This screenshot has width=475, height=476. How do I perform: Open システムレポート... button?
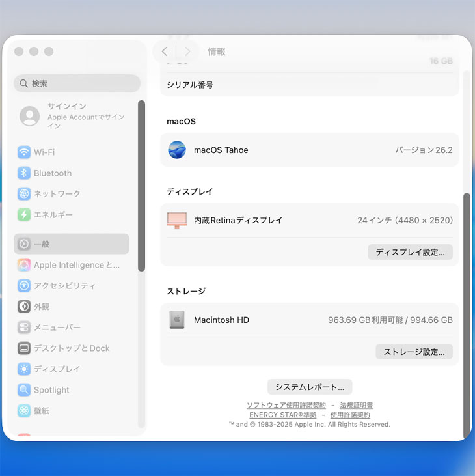[310, 387]
